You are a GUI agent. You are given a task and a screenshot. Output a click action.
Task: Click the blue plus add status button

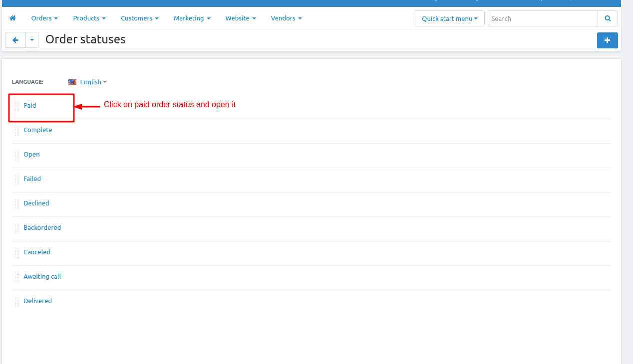(x=607, y=40)
